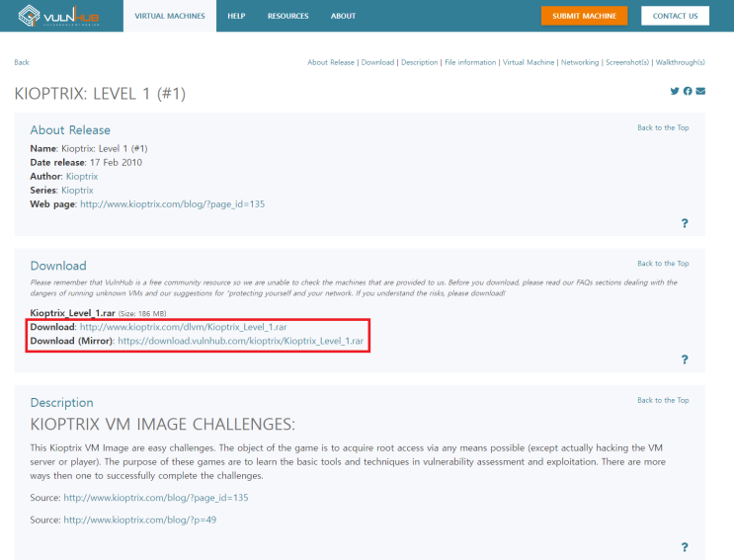Viewport: 734px width, 560px height.
Task: Open Web page link in About Release
Action: click(x=172, y=204)
